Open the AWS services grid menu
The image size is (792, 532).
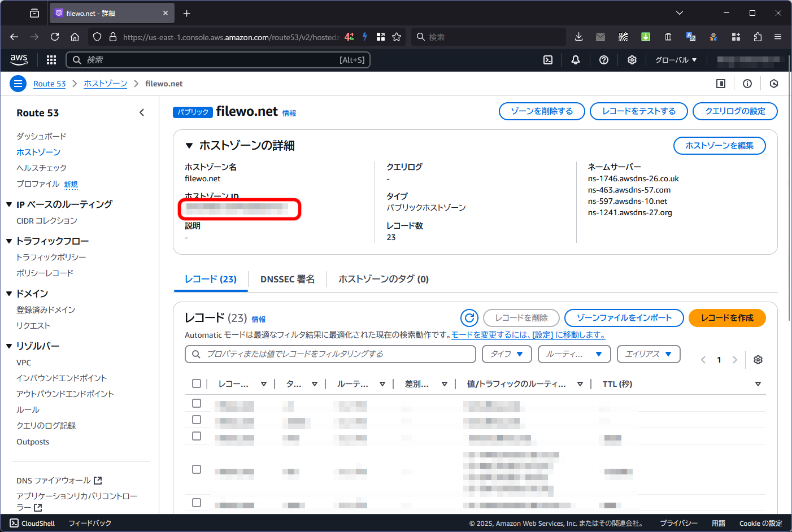pos(51,60)
